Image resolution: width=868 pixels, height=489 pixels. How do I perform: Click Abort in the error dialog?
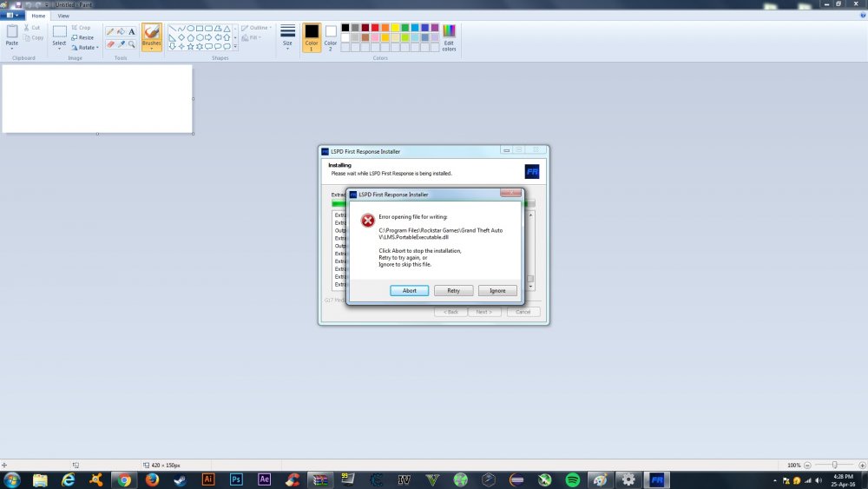(409, 291)
